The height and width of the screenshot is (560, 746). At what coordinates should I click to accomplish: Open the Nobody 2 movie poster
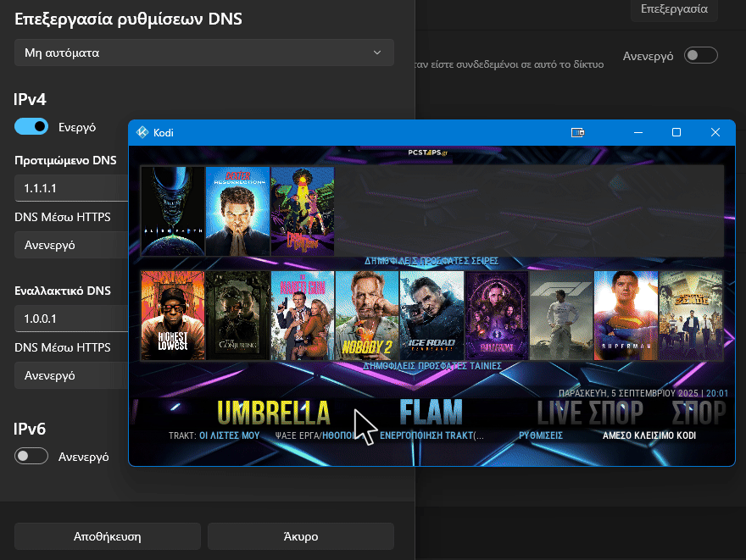(367, 316)
